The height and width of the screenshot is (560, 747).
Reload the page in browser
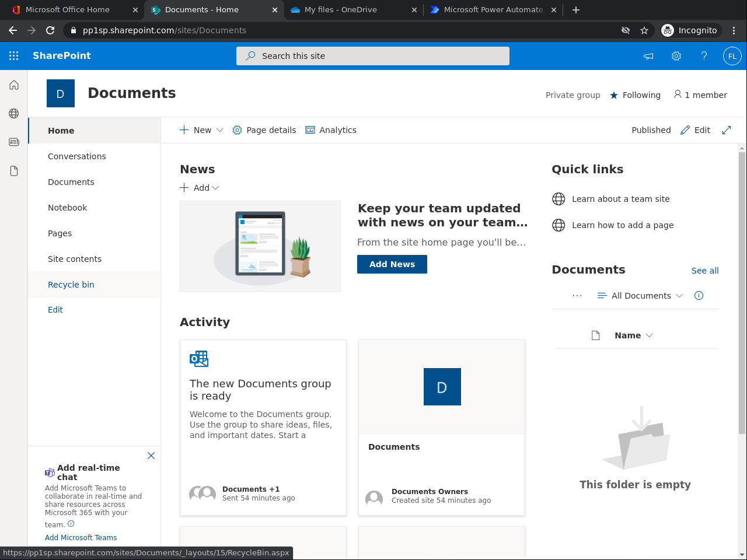(50, 30)
